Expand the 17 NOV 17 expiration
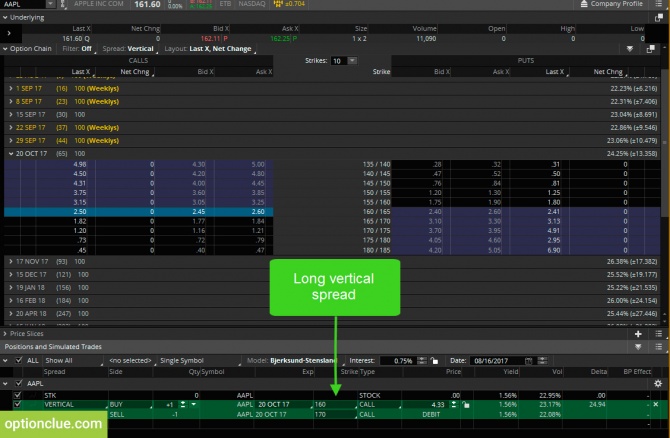670x438 pixels. tap(11, 262)
